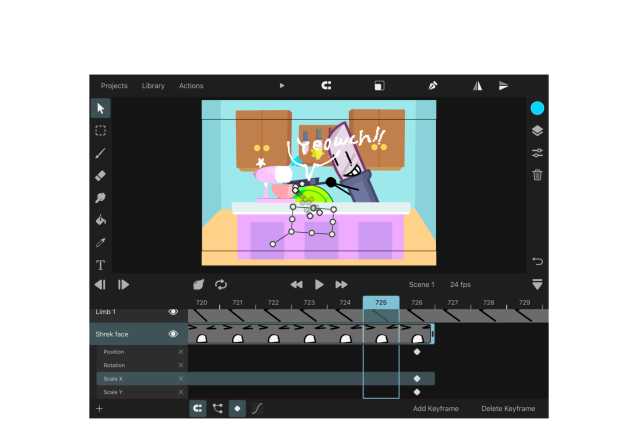Image resolution: width=632 pixels, height=446 pixels.
Task: Step to the previous frame
Action: pyautogui.click(x=100, y=285)
